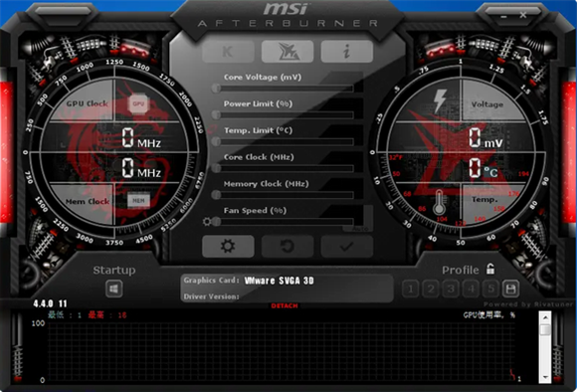Select profile slot 5
Viewport: 577px width, 392px height.
pyautogui.click(x=490, y=289)
